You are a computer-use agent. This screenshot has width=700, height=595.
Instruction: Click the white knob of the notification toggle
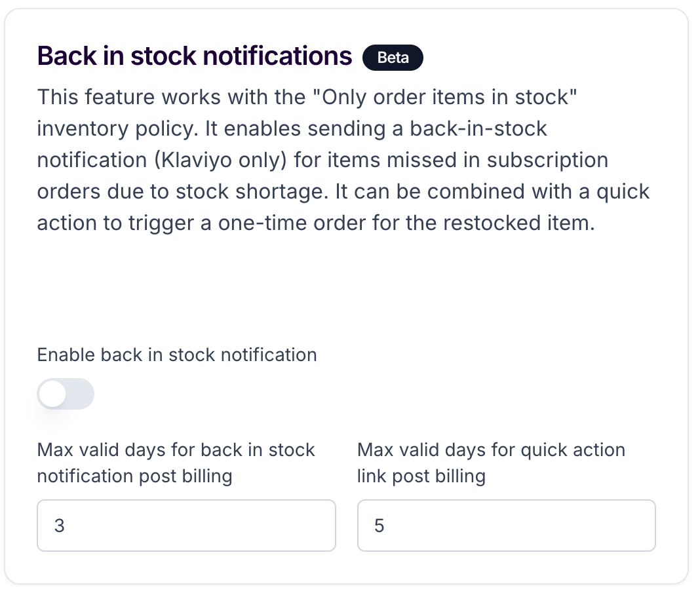tap(52, 394)
